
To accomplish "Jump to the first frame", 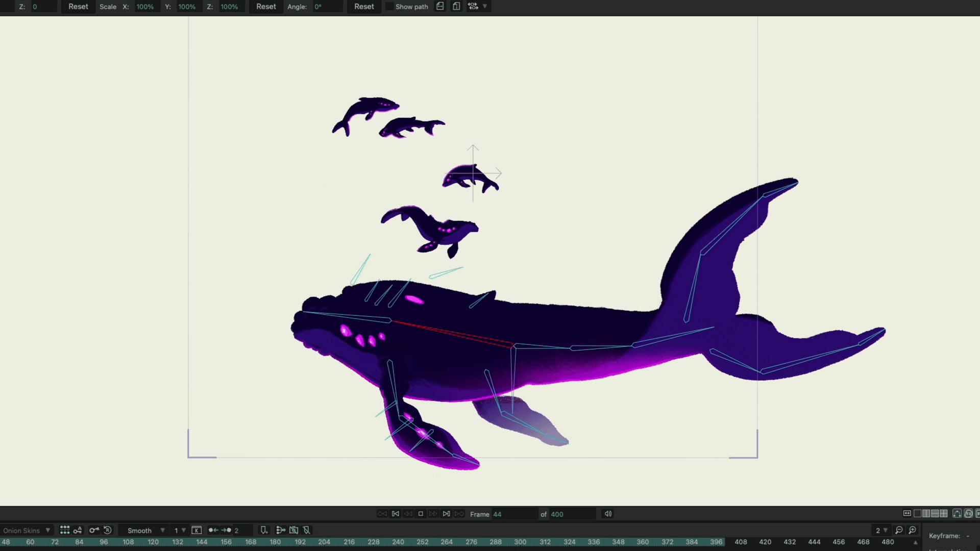I will coord(395,514).
